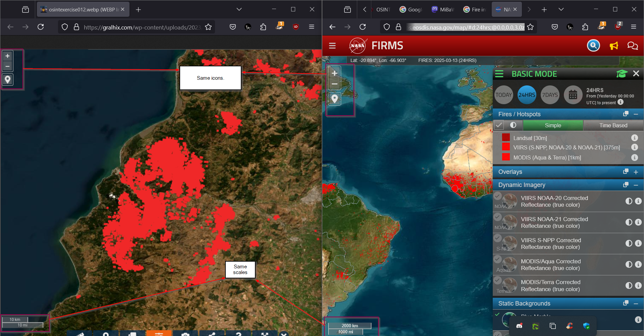Detach the Dynamic Imagery panel

[626, 185]
